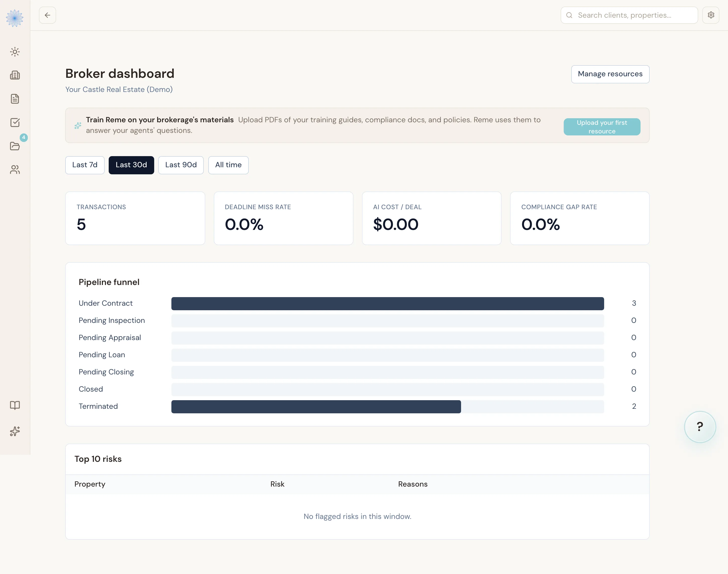This screenshot has width=728, height=574.
Task: Click the Terminated count 2
Action: (x=634, y=406)
